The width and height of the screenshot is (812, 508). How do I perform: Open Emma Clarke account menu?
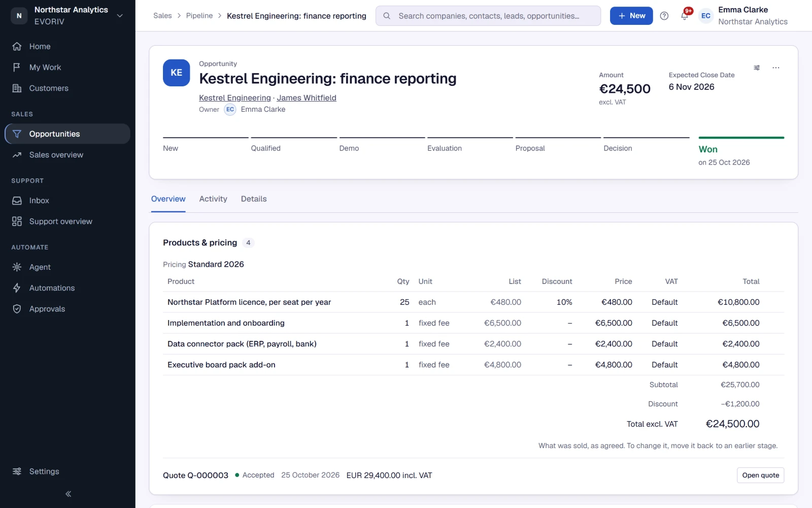(744, 16)
